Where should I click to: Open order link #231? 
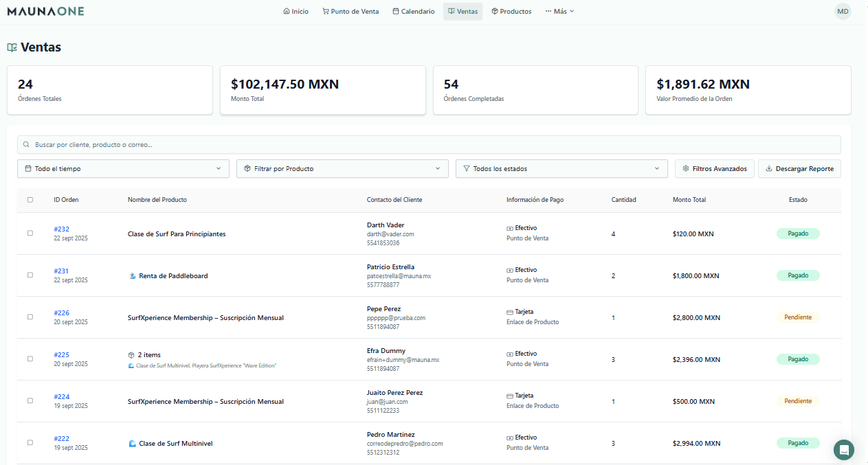pyautogui.click(x=61, y=271)
